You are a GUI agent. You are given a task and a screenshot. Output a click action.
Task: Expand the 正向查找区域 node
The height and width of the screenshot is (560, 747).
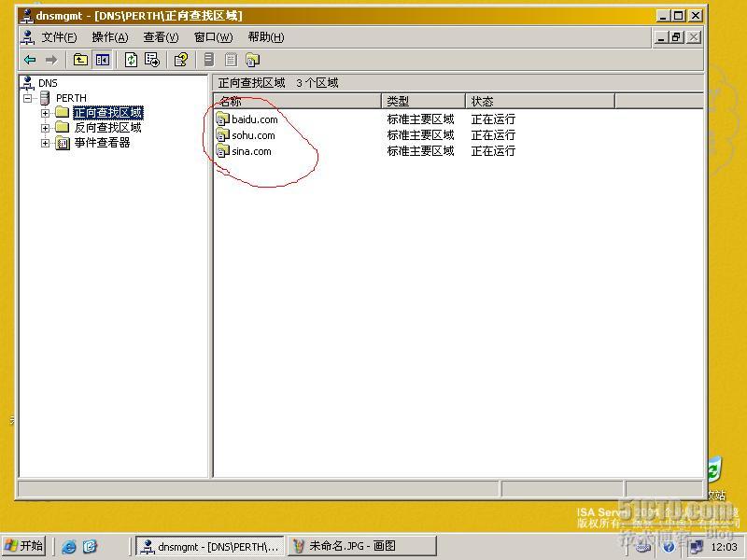[45, 113]
